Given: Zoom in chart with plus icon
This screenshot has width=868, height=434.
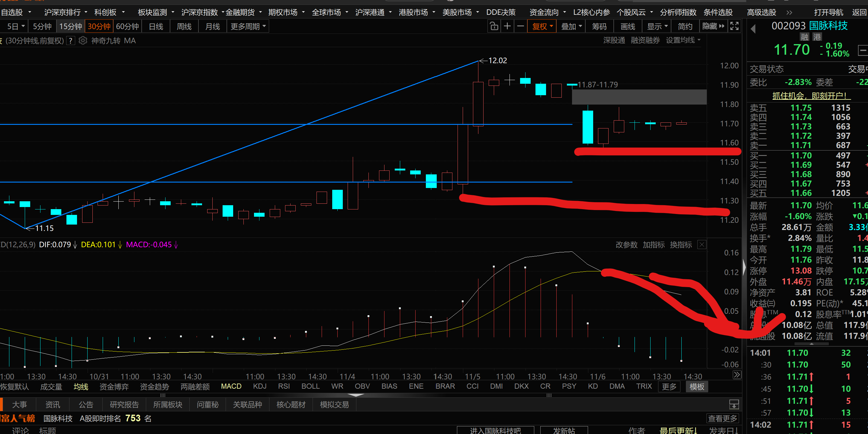Looking at the screenshot, I should 507,26.
